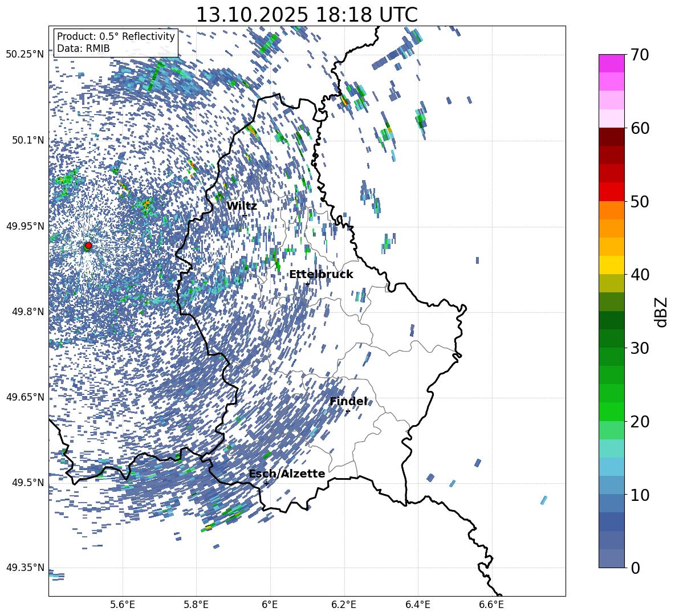Screen dimensions: 675x616
Task: Click the colorbar 20 tick label
Action: pyautogui.click(x=640, y=422)
